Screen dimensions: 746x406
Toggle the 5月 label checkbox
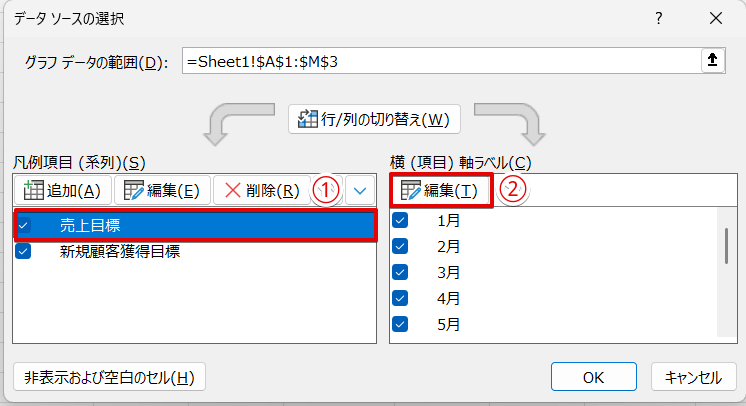(x=400, y=324)
